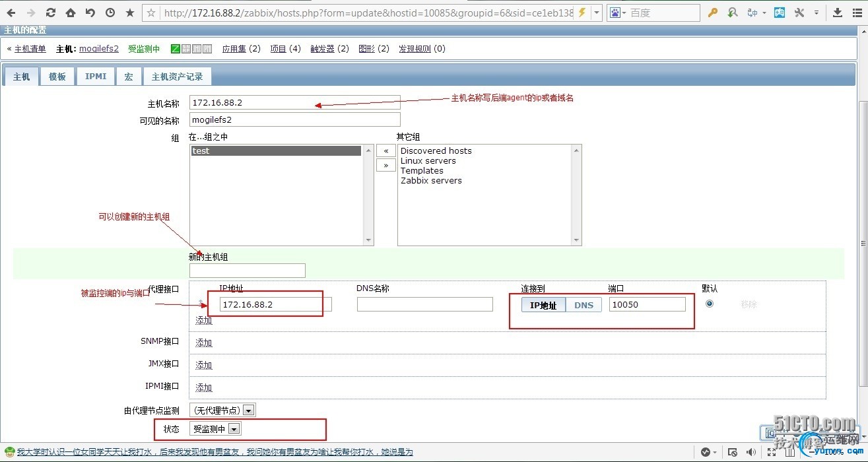Click the 端口 port field showing 10050
Image resolution: width=868 pixels, height=462 pixels.
[x=648, y=304]
